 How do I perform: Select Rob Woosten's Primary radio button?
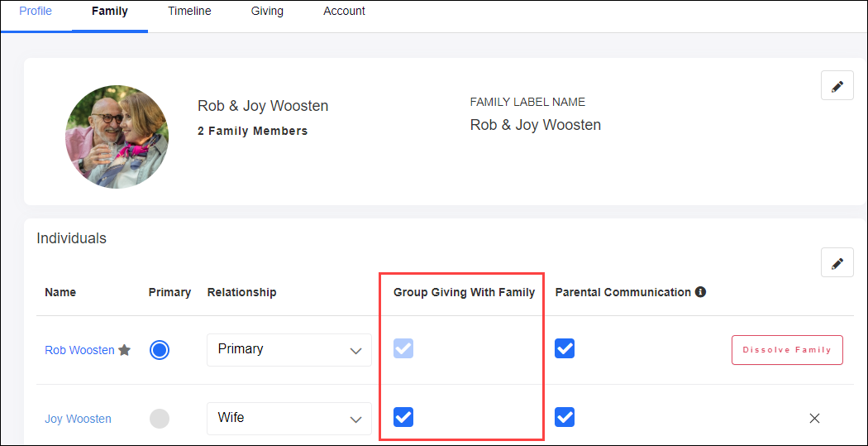click(x=160, y=350)
